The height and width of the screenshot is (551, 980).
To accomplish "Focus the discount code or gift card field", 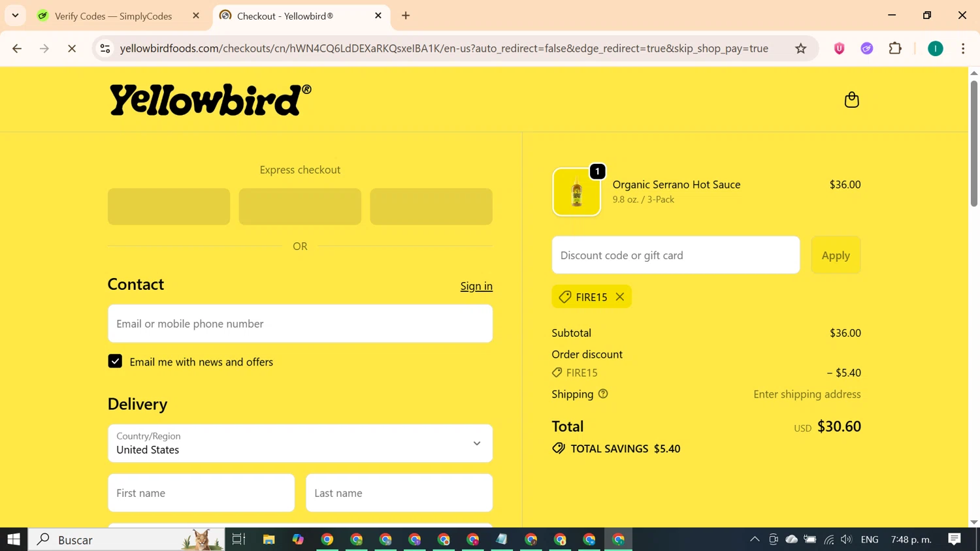I will [676, 255].
